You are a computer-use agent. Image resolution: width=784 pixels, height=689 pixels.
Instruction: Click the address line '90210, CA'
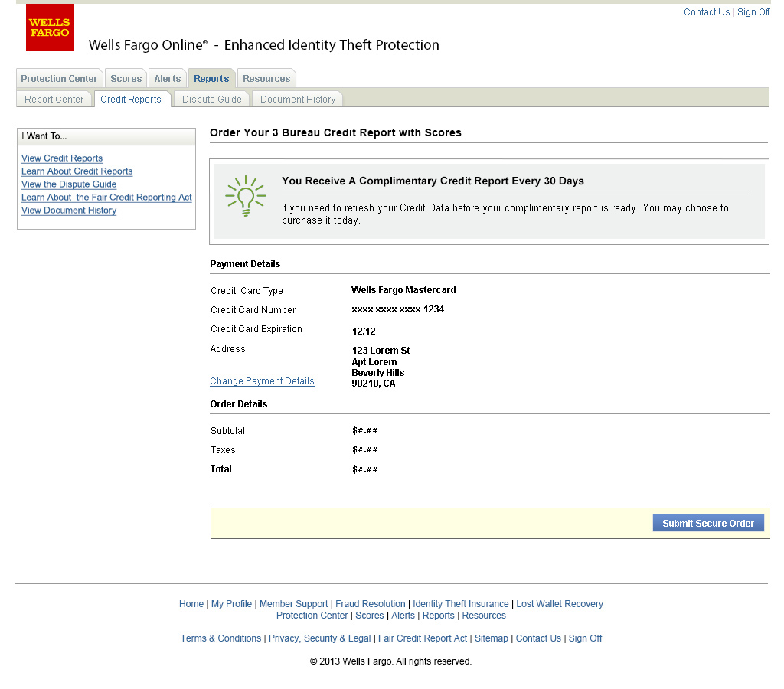[374, 384]
